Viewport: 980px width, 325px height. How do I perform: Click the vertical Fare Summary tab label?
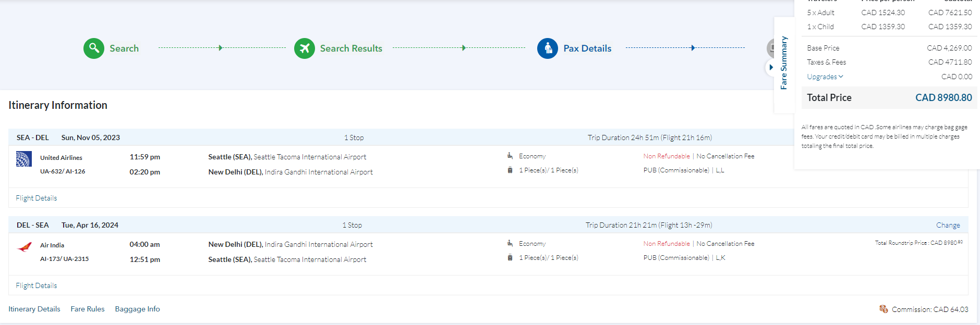click(x=783, y=63)
